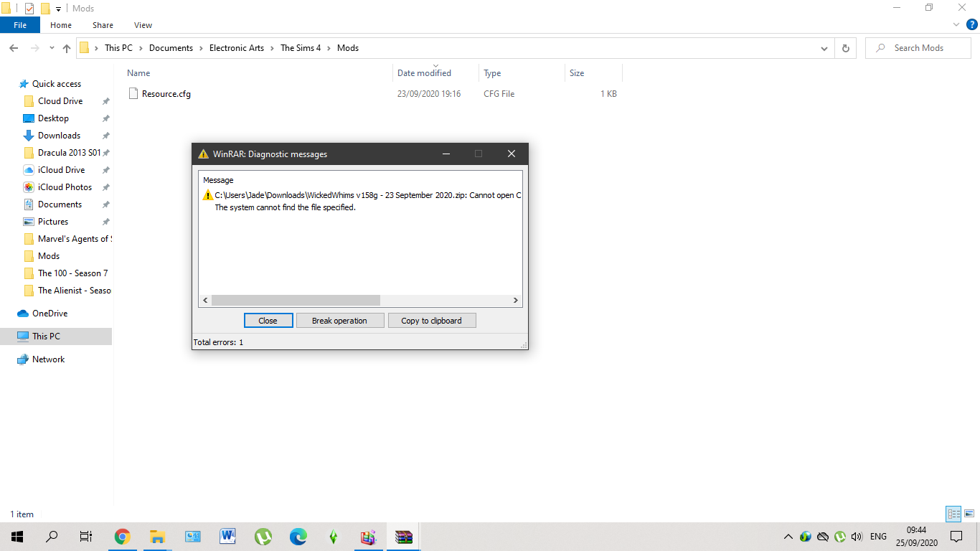
Task: Open The Sims 4 plumbob icon in taskbar
Action: (x=334, y=537)
